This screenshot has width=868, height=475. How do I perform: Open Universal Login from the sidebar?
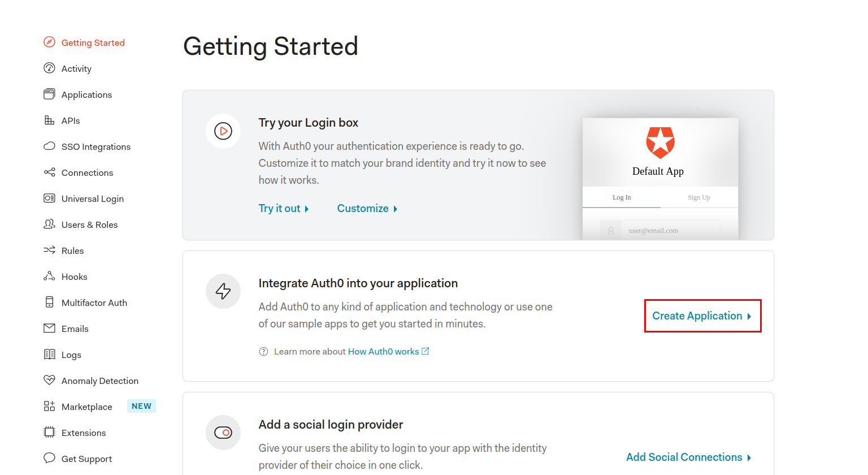92,199
